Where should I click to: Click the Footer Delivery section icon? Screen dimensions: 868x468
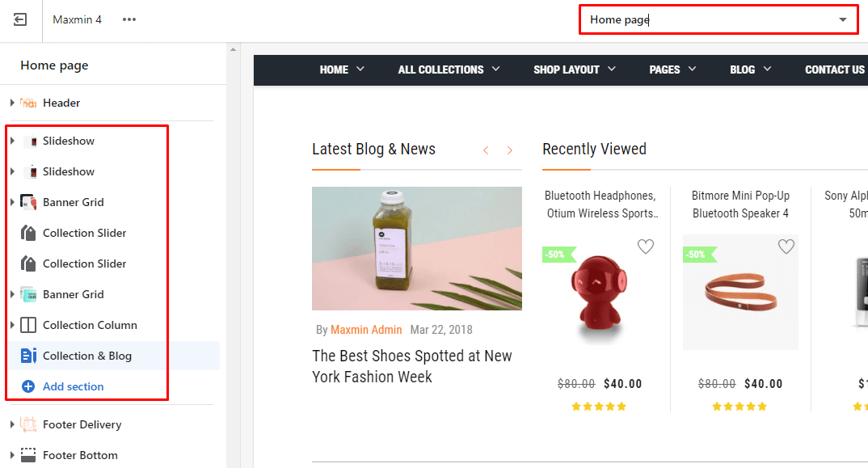(29, 424)
